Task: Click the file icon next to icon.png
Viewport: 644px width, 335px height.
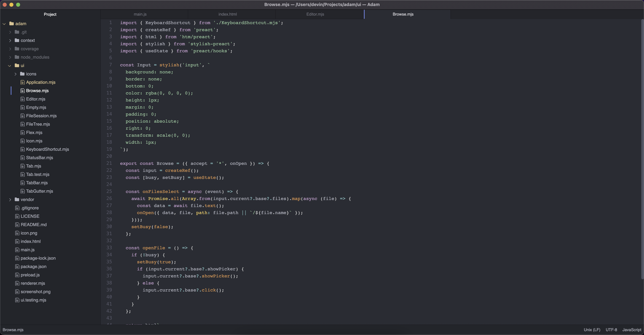Action: tap(17, 233)
